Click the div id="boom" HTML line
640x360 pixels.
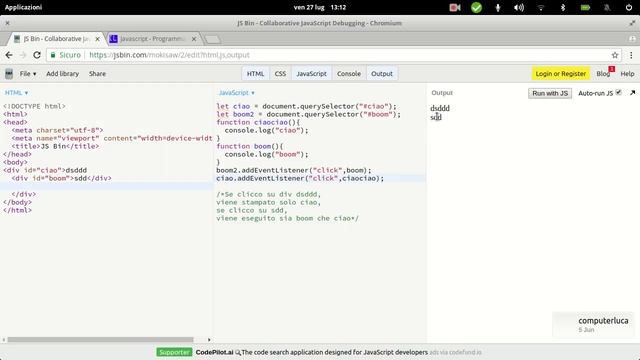(62, 178)
